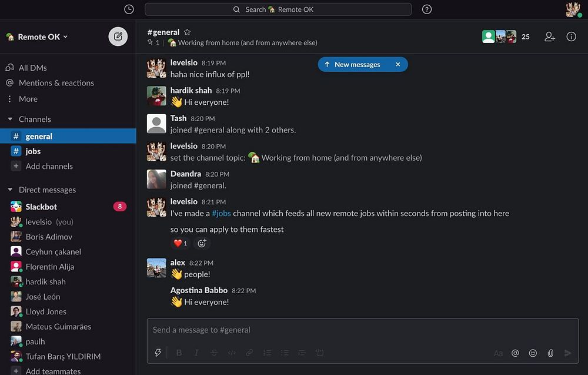Insert a code block in composer
Screen dimensions: 588x375
click(x=319, y=353)
